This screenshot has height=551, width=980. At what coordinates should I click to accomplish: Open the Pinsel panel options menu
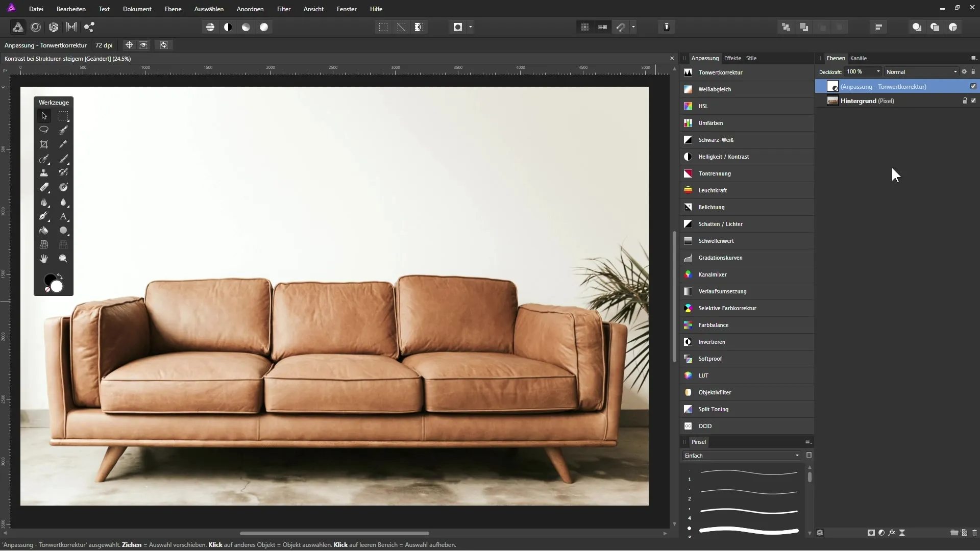coord(808,442)
